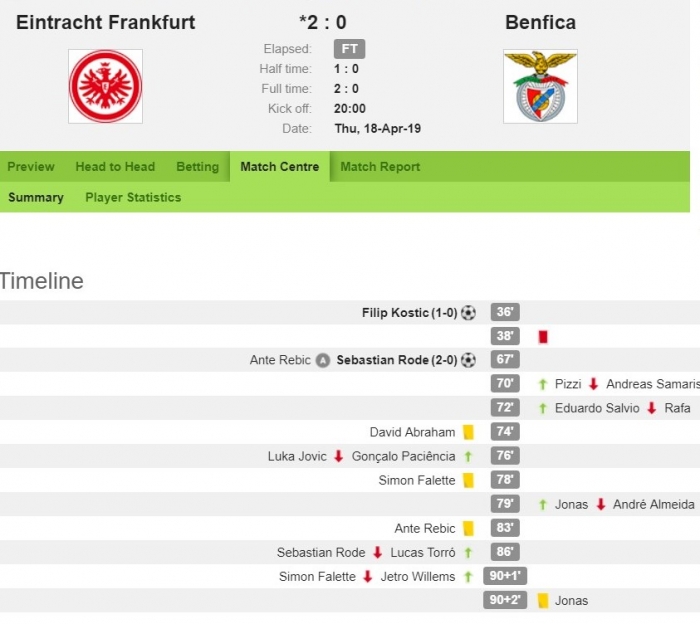Open the Betting tab
This screenshot has width=700, height=624.
click(x=198, y=166)
